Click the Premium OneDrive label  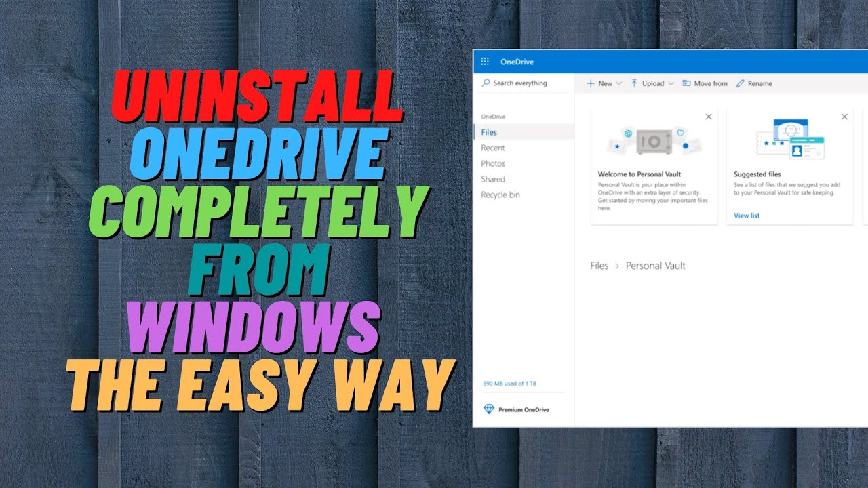524,410
